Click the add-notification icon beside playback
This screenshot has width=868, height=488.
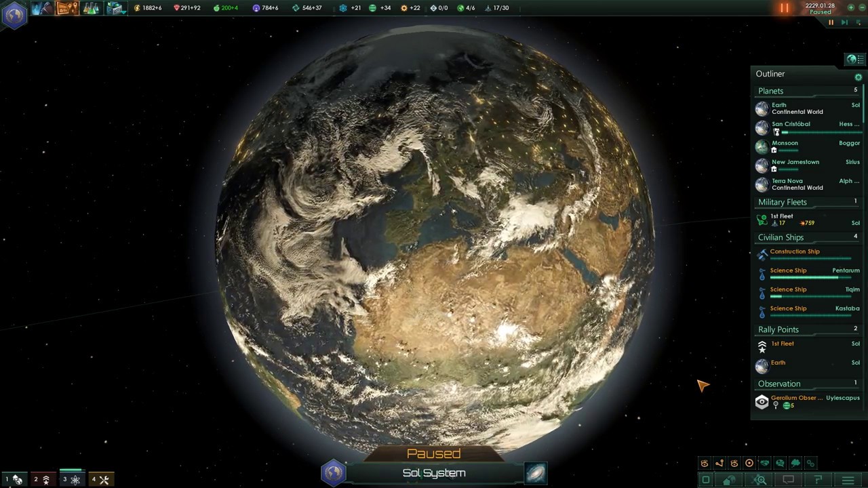858,22
